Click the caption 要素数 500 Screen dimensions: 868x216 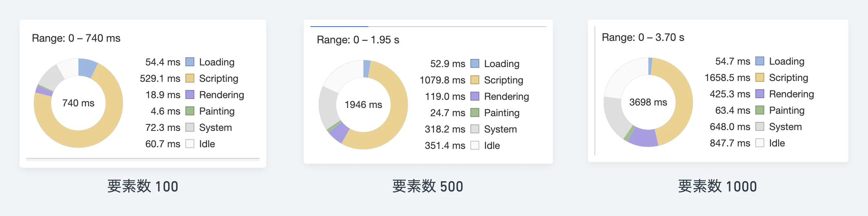(428, 187)
